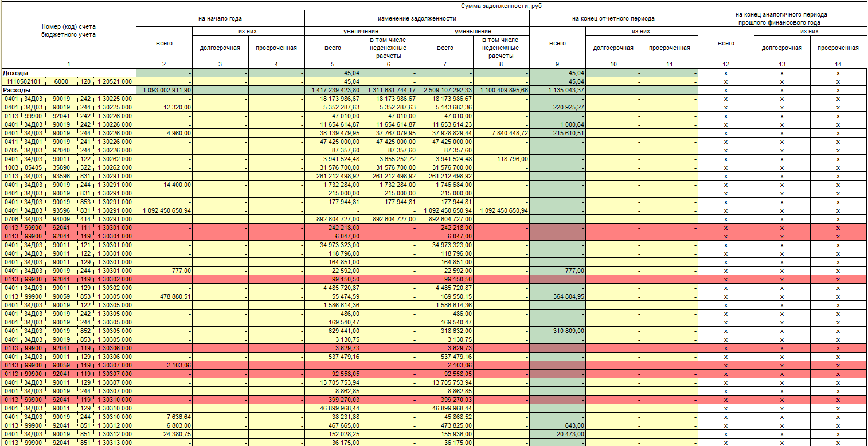Select cell with value '4 960,00'
The height and width of the screenshot is (446, 868).
click(164, 133)
